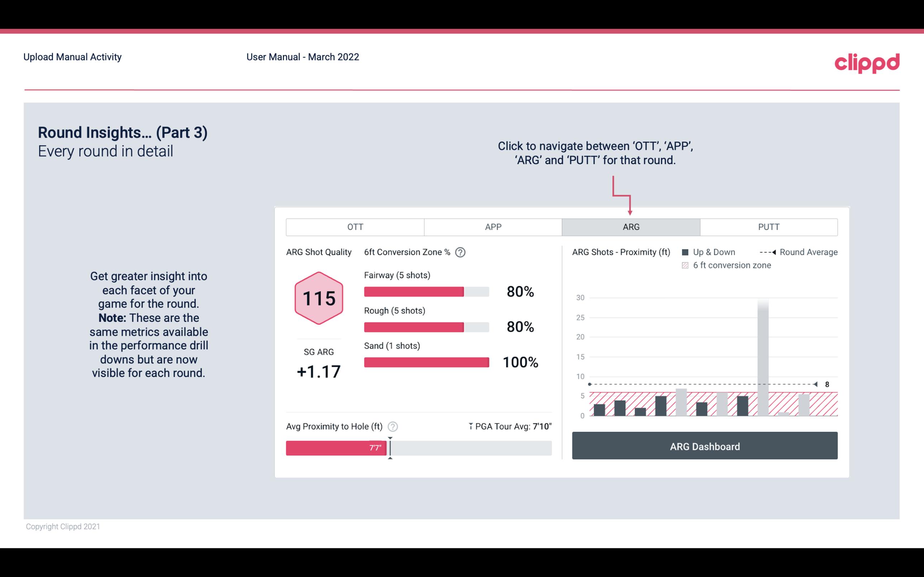Click the Fairway conversion bar 80%
924x577 pixels.
426,291
